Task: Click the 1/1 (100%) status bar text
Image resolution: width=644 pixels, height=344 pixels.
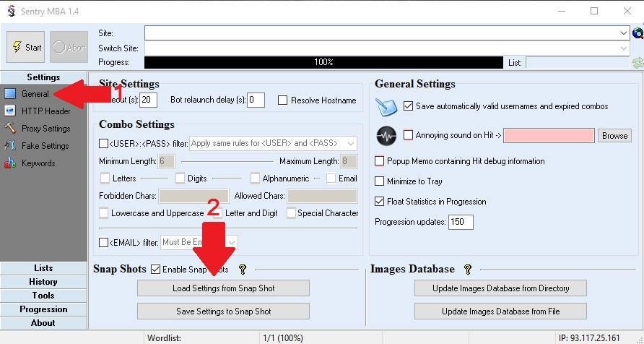Action: 283,338
